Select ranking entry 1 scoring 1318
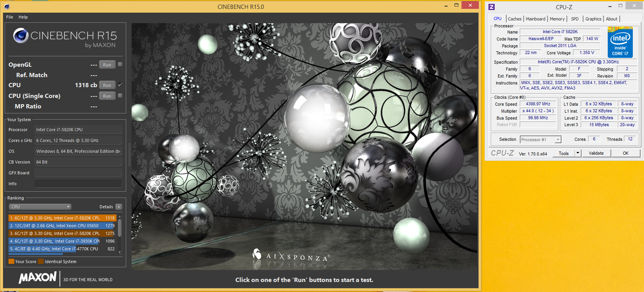 [x=63, y=218]
